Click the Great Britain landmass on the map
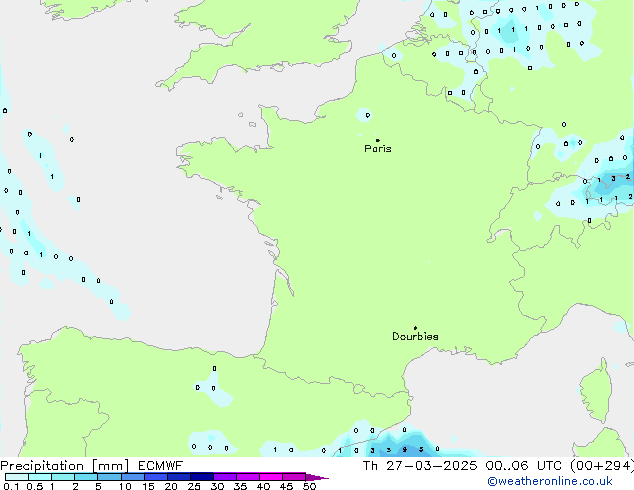Screen dimensions: 634x490 click(x=260, y=40)
